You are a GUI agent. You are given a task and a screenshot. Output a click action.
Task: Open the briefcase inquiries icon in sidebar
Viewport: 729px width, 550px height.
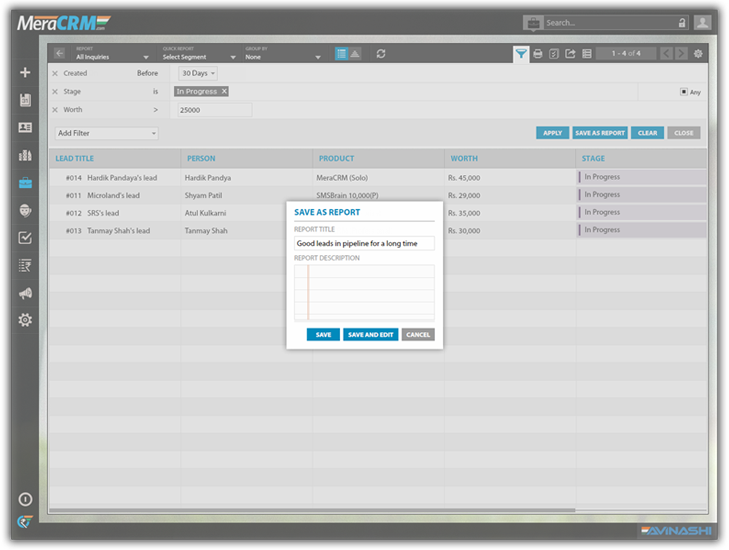click(25, 183)
